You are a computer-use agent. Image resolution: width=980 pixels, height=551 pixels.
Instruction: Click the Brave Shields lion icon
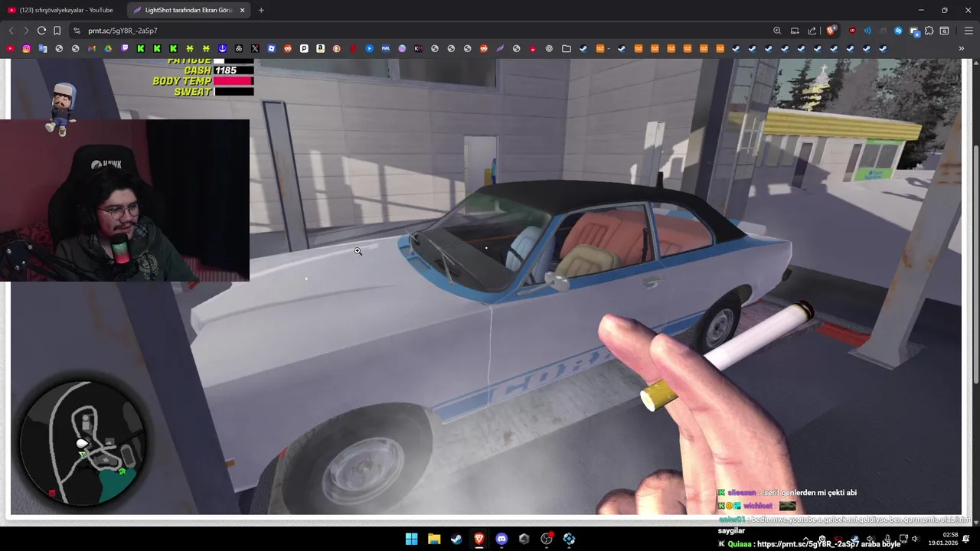[x=831, y=31]
